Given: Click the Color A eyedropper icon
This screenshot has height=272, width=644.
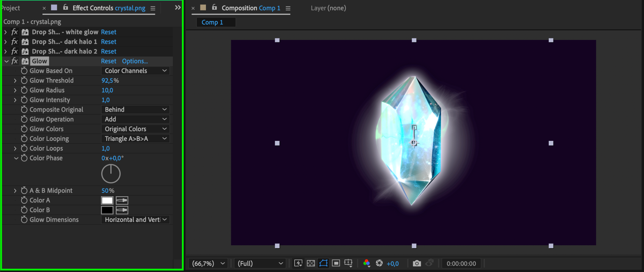Looking at the screenshot, I should [x=122, y=200].
